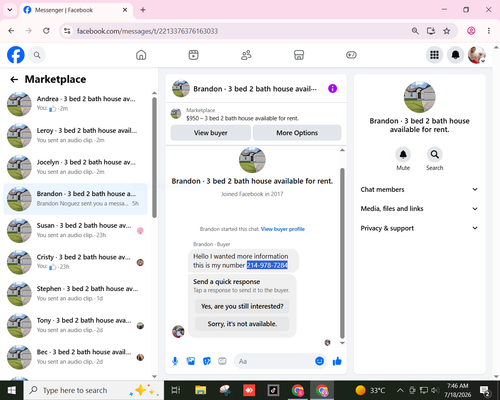500x400 pixels.
Task: Open the Facebook menu grid icon
Action: coord(434,55)
